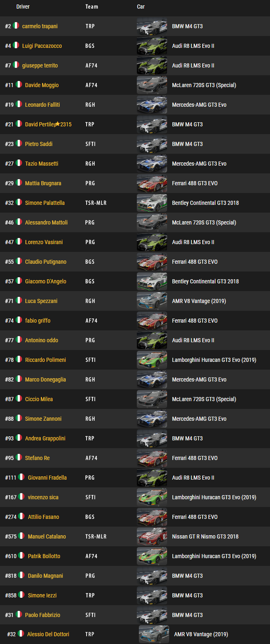This screenshot has height=644, width=270.
Task: Click the Driver column header
Action: [x=23, y=7]
